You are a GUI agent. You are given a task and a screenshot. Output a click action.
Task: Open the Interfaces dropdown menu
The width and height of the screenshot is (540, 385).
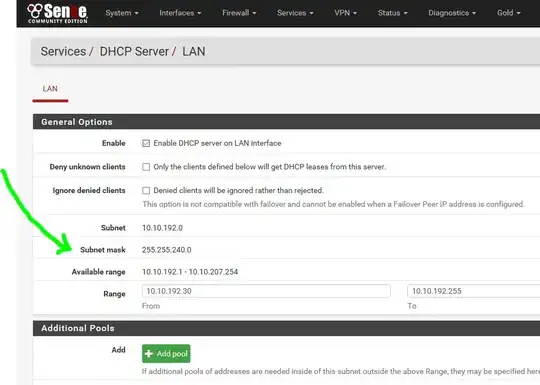click(x=180, y=13)
